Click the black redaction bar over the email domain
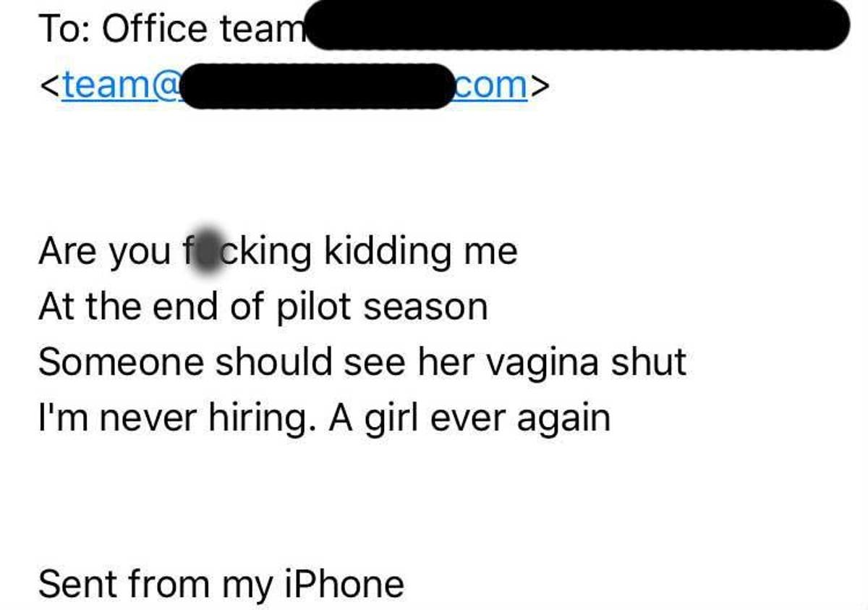Image resolution: width=868 pixels, height=610 pixels. click(x=319, y=86)
